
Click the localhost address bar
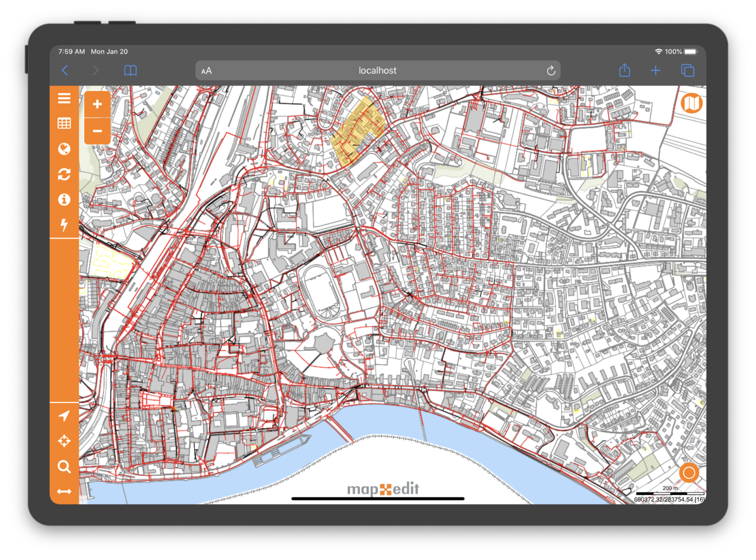coord(378,70)
